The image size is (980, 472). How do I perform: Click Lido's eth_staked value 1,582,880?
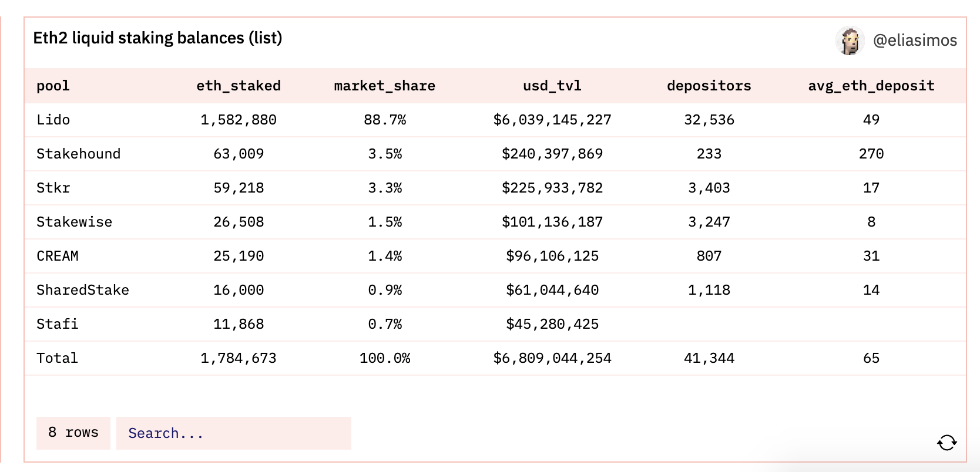239,120
